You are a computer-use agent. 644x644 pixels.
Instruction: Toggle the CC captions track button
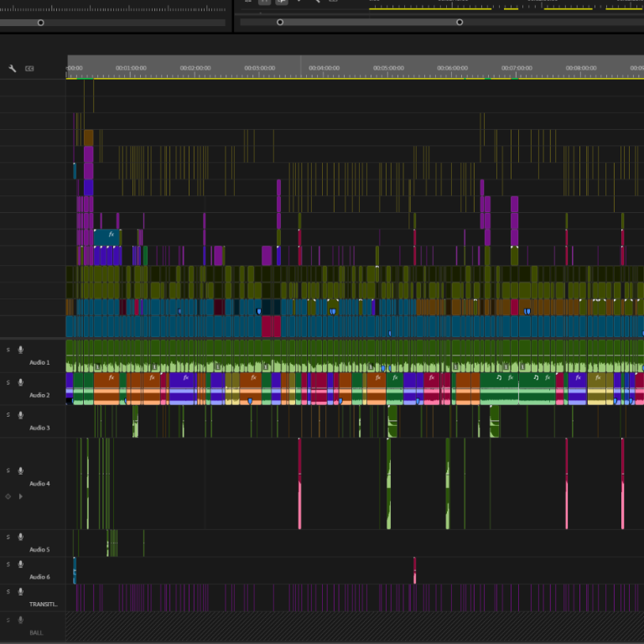(29, 69)
